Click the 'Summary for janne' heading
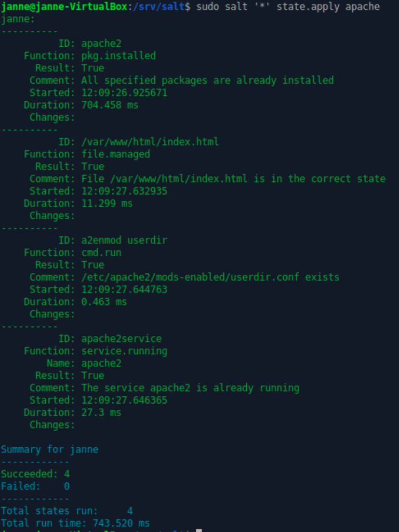 coord(49,449)
